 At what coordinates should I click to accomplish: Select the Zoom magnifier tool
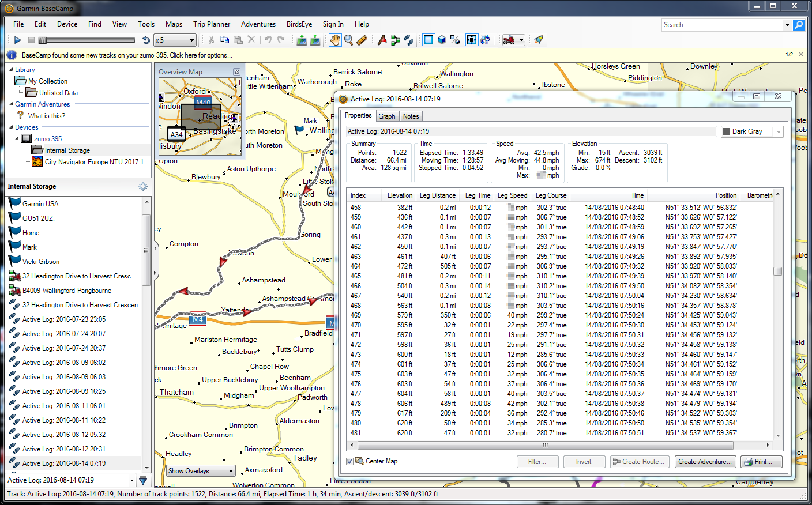(x=348, y=40)
